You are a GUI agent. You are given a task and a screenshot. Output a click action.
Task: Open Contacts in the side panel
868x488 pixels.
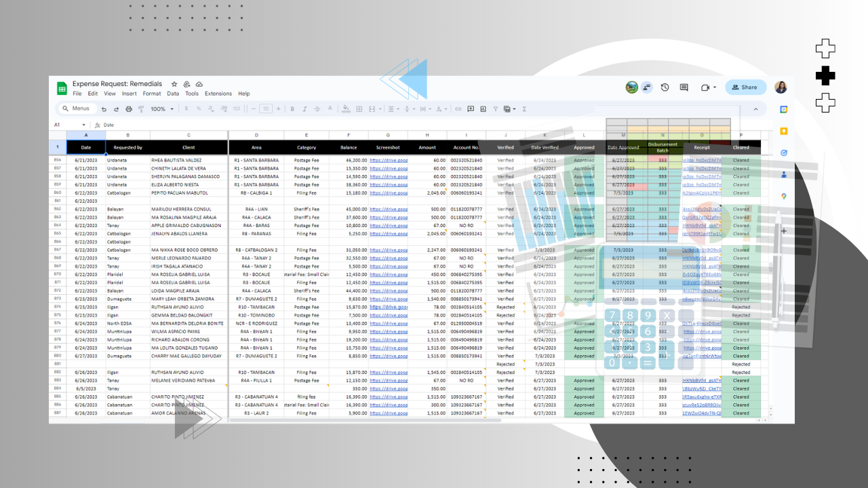tap(783, 174)
